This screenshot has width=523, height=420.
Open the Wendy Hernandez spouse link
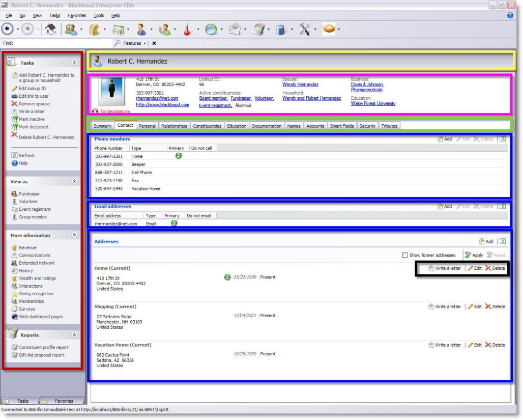[x=300, y=85]
